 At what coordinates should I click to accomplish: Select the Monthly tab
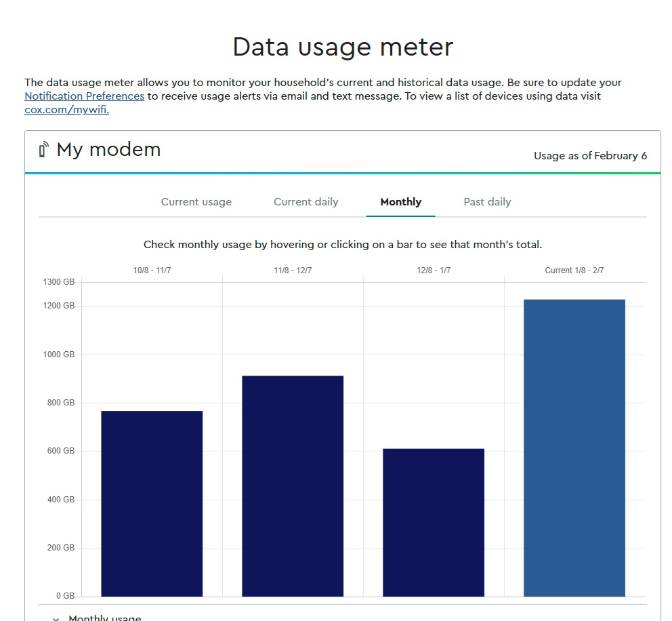(x=400, y=202)
